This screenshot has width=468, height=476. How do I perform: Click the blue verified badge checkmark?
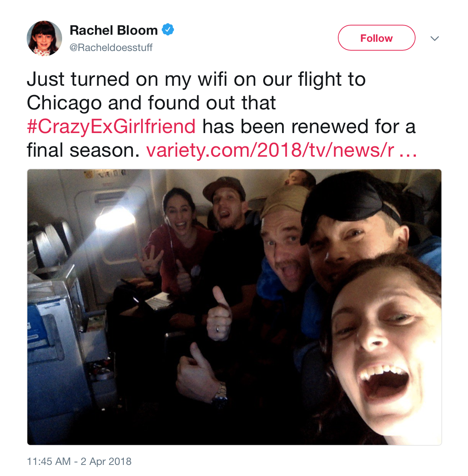point(168,30)
